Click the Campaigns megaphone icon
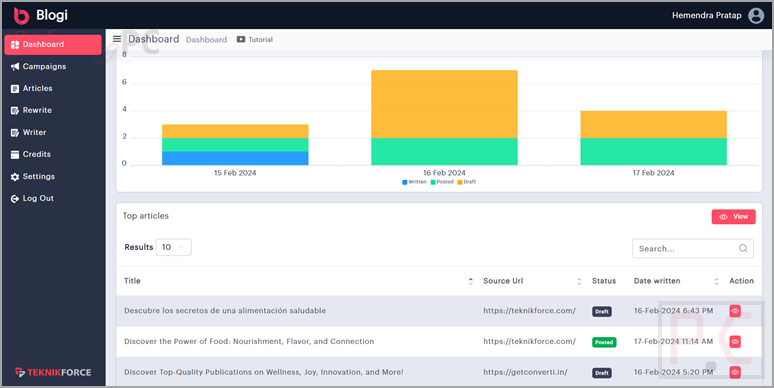774x388 pixels. [15, 67]
